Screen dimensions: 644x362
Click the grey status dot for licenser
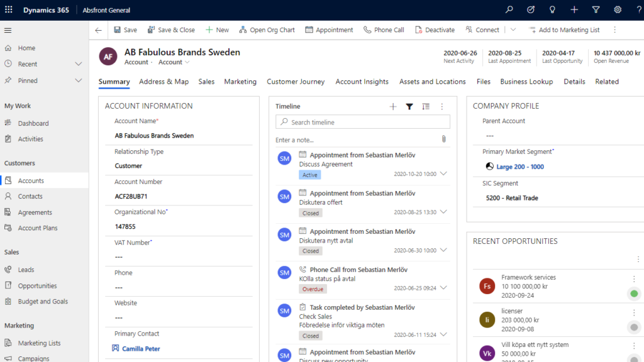634,327
